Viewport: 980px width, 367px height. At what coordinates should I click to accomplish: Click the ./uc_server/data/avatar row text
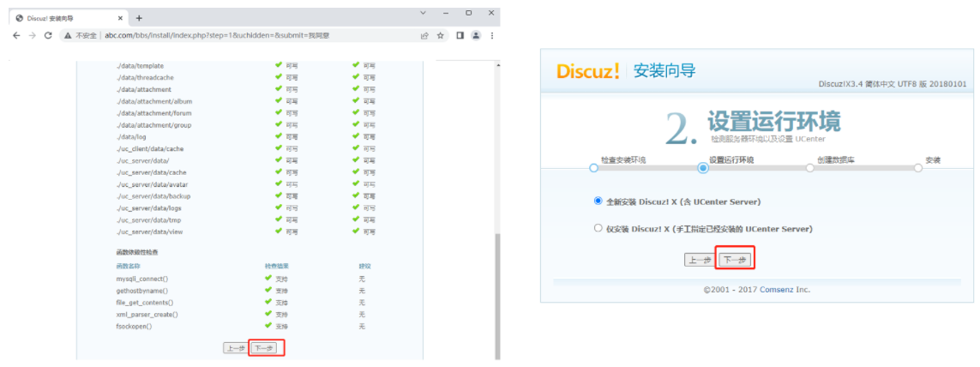pos(153,184)
